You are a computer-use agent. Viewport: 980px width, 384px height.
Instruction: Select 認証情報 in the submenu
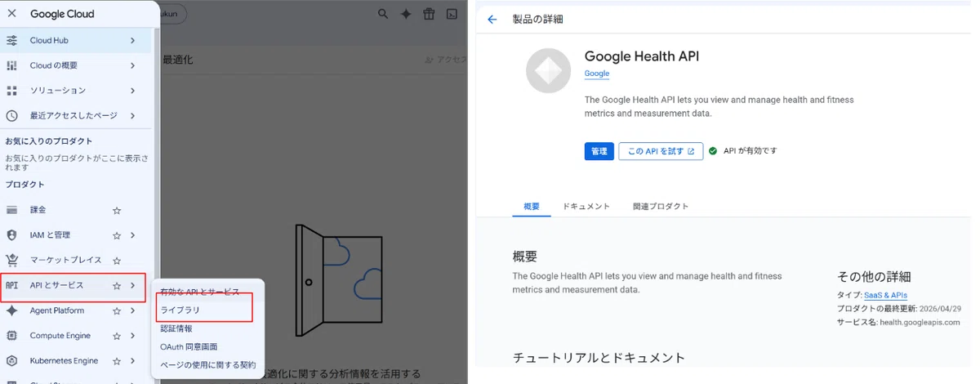[x=176, y=328]
